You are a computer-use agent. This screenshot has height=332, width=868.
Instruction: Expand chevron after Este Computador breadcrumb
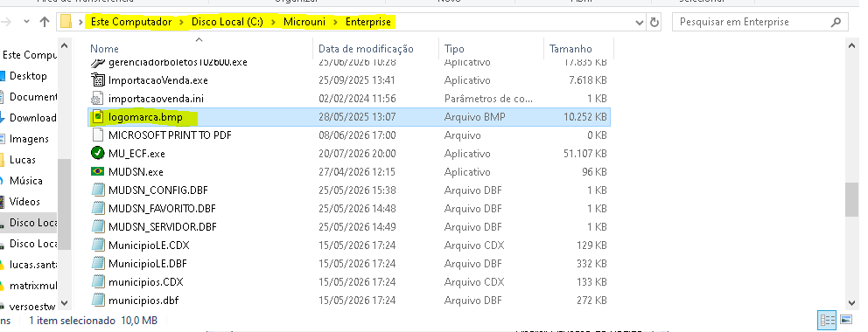(182, 22)
